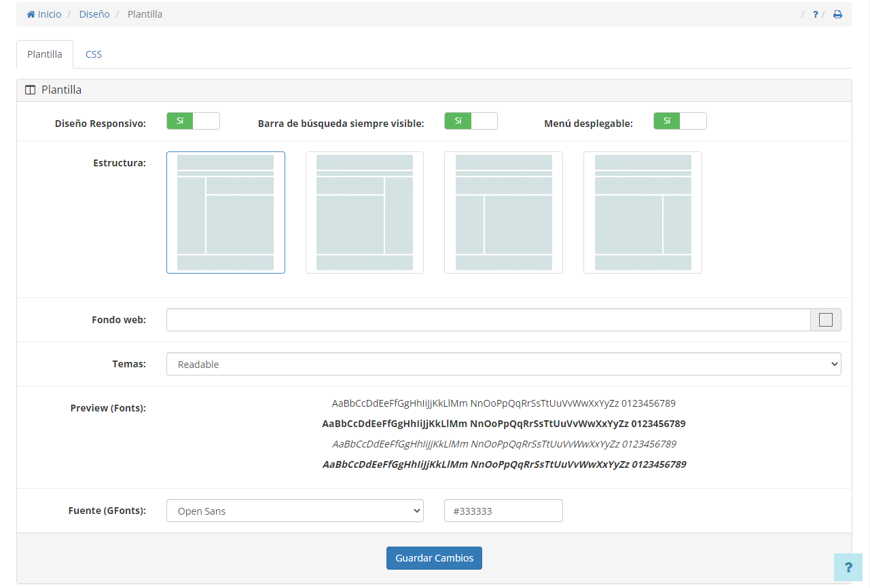
Task: Click the floating help button bottom right
Action: pyautogui.click(x=848, y=567)
